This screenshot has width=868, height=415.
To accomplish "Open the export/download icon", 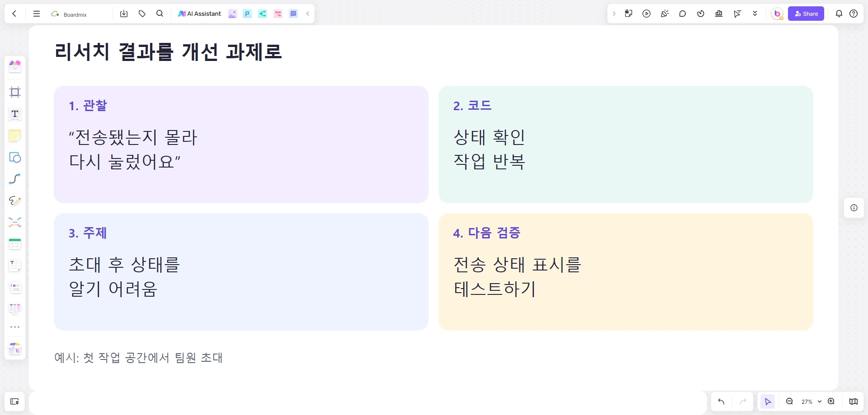I will click(x=124, y=14).
